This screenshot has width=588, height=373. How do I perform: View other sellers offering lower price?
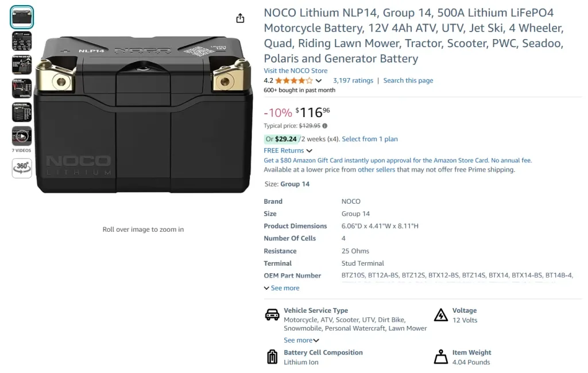[377, 169]
